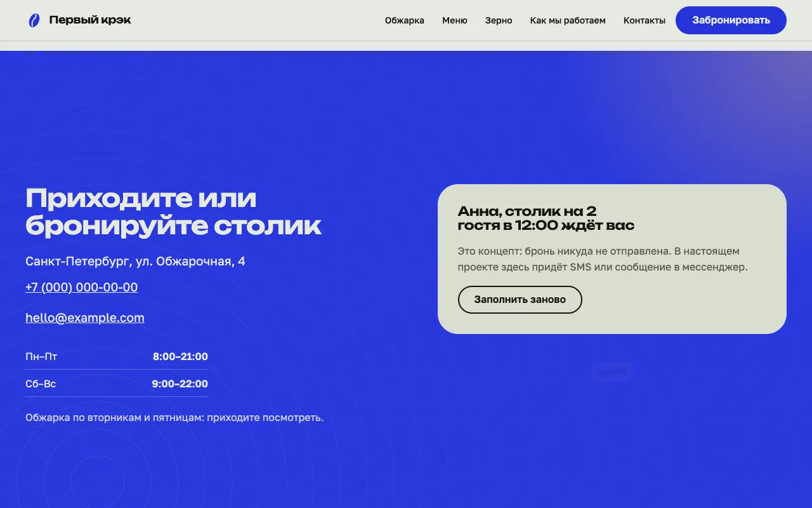The height and width of the screenshot is (508, 812).
Task: Click the coffee bean logo icon
Action: (34, 20)
